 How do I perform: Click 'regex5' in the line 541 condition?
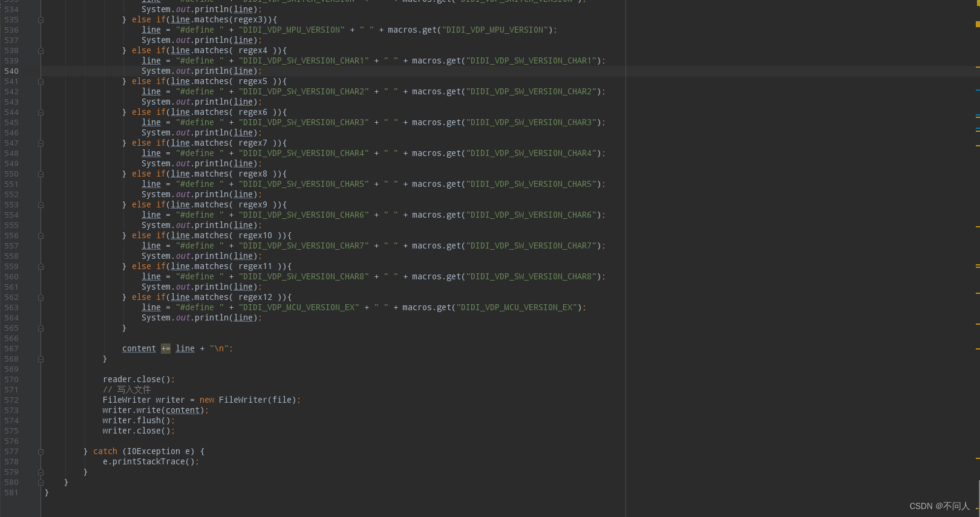pos(253,82)
